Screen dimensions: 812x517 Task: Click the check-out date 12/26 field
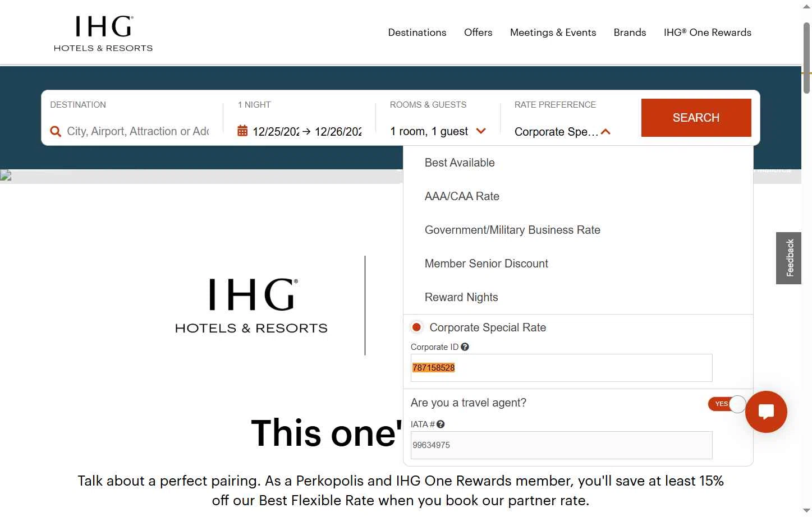[x=338, y=131]
